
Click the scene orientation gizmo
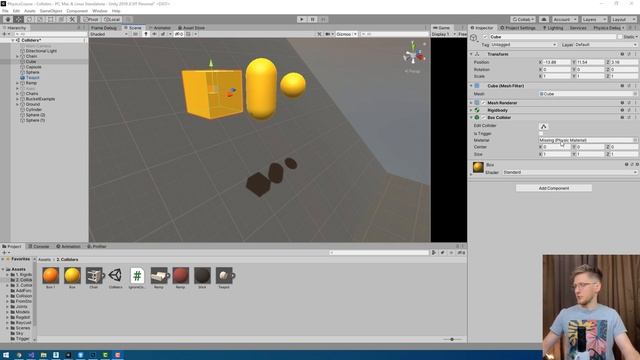coord(413,55)
